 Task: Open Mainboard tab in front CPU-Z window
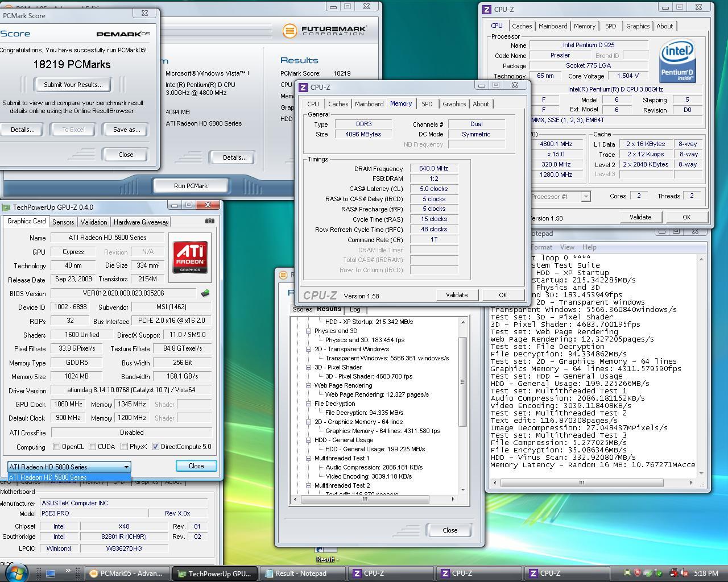[x=369, y=104]
